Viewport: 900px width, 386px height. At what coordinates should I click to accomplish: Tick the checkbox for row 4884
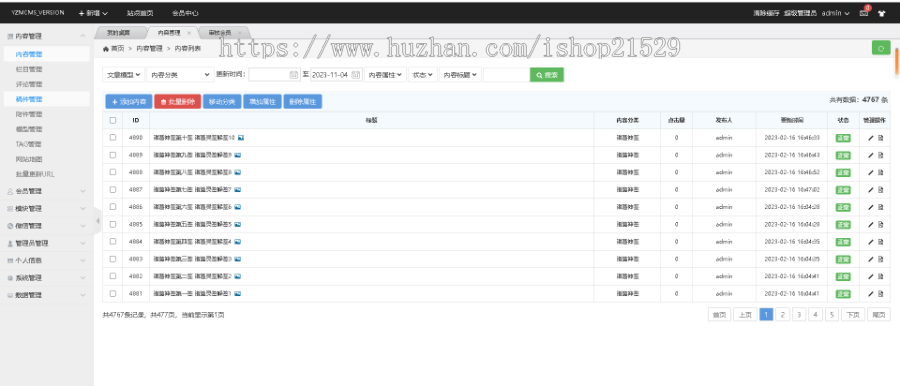click(x=112, y=241)
